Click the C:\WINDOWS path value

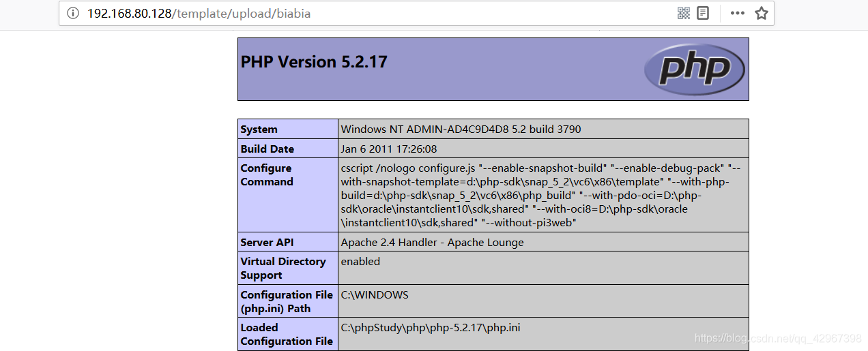coord(375,294)
